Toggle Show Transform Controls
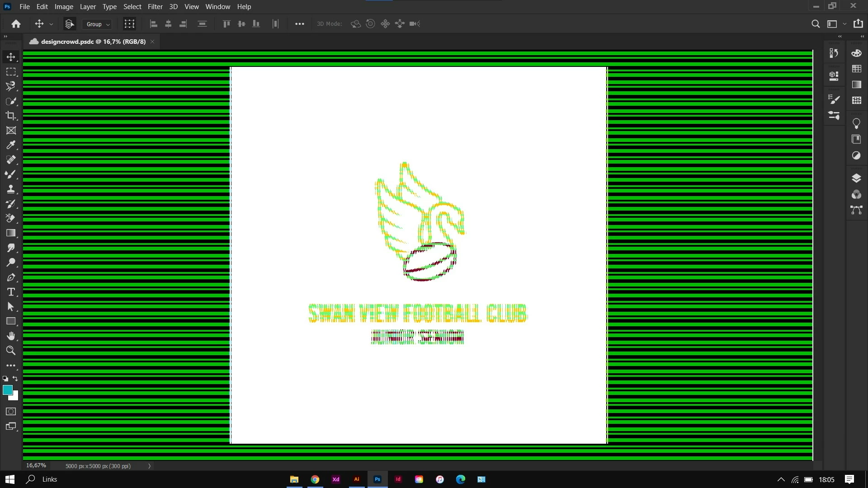This screenshot has height=488, width=868. coord(129,24)
